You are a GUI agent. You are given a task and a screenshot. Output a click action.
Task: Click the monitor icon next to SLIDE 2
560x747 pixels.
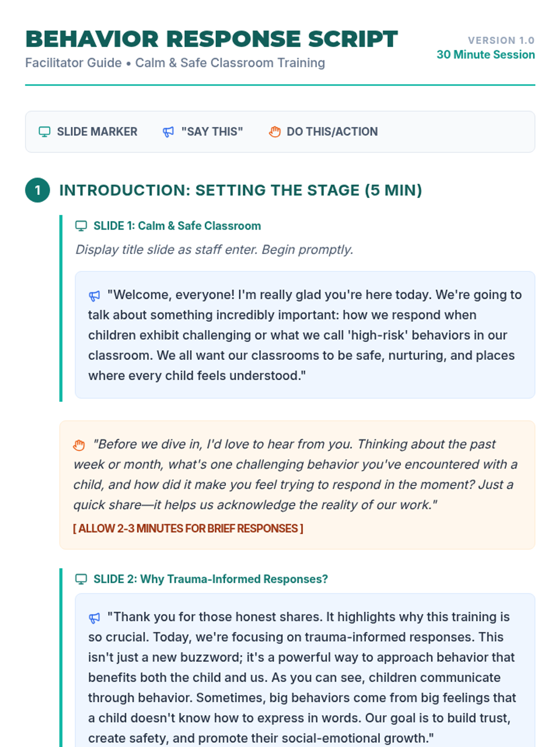81,579
